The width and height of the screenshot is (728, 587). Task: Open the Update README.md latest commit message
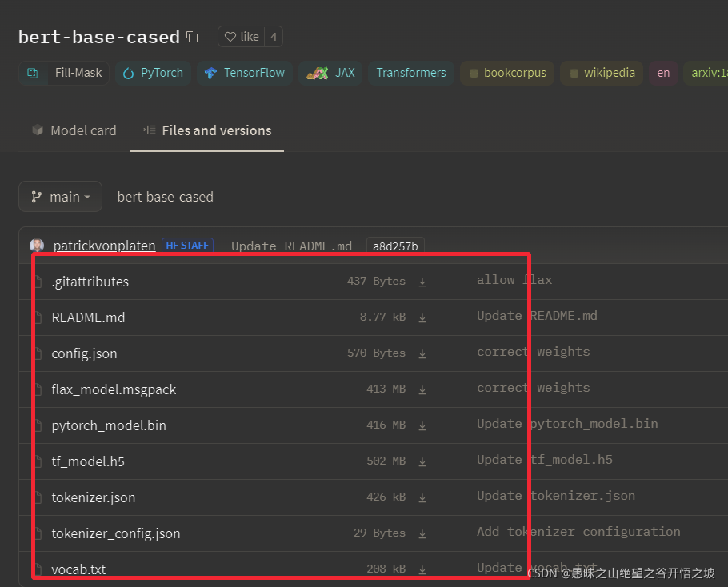291,246
